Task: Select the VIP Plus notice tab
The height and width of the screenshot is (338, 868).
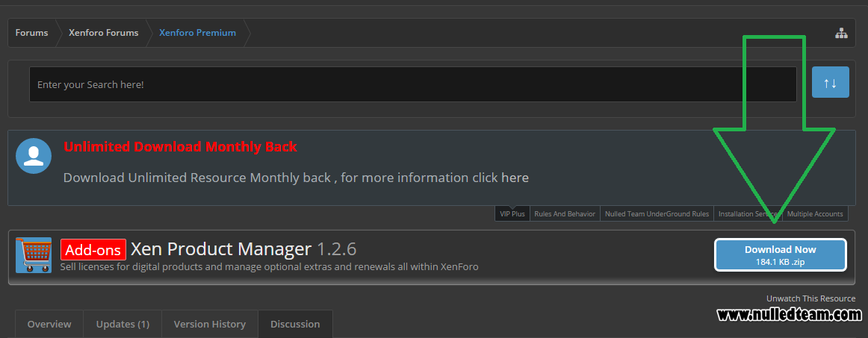Action: pyautogui.click(x=512, y=214)
